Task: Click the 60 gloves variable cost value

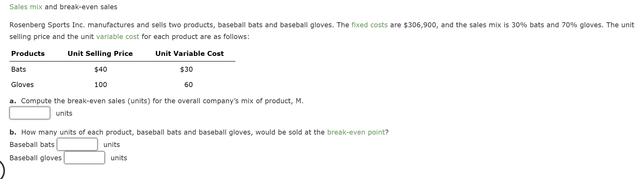Action: [189, 84]
